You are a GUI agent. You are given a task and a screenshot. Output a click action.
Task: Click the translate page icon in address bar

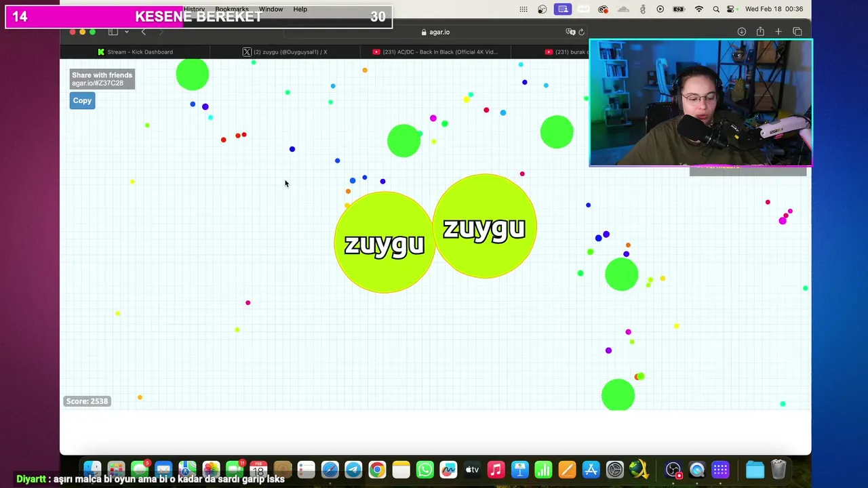[570, 32]
